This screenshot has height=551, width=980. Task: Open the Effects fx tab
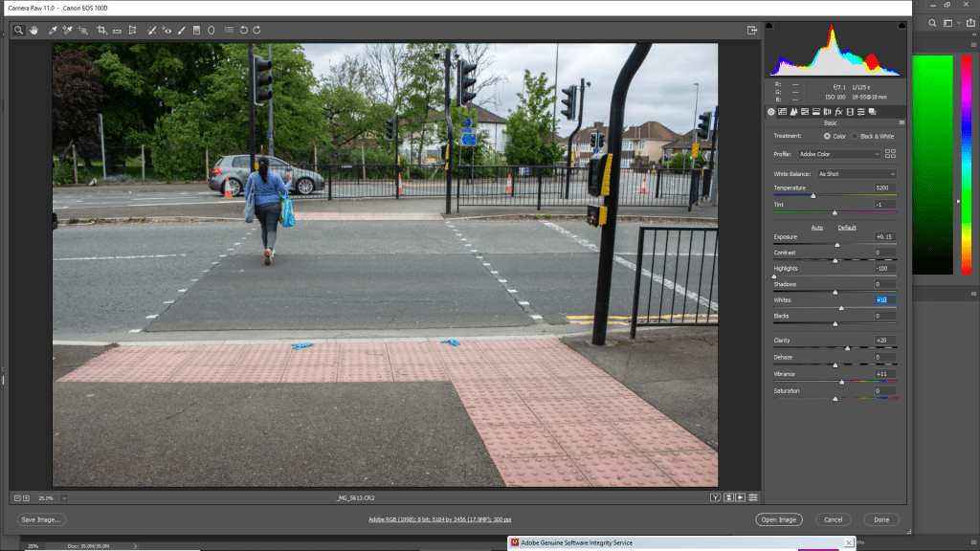(838, 112)
